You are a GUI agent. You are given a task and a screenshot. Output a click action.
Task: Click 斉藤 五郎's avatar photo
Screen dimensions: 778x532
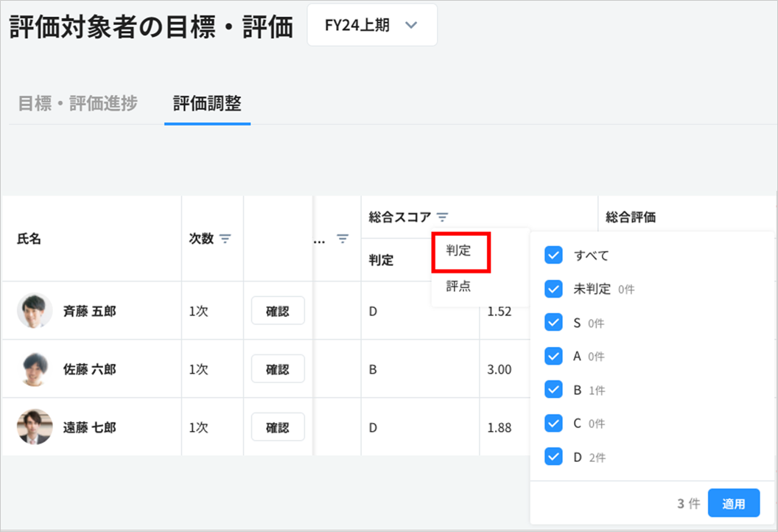pyautogui.click(x=35, y=311)
